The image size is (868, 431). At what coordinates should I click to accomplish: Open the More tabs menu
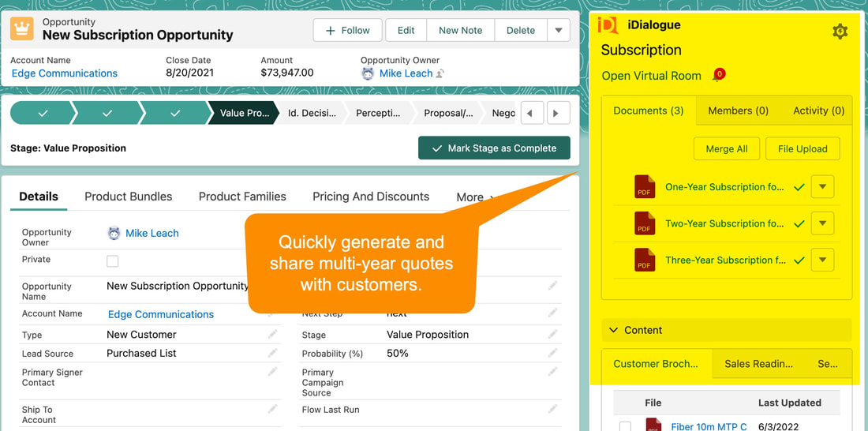(476, 197)
